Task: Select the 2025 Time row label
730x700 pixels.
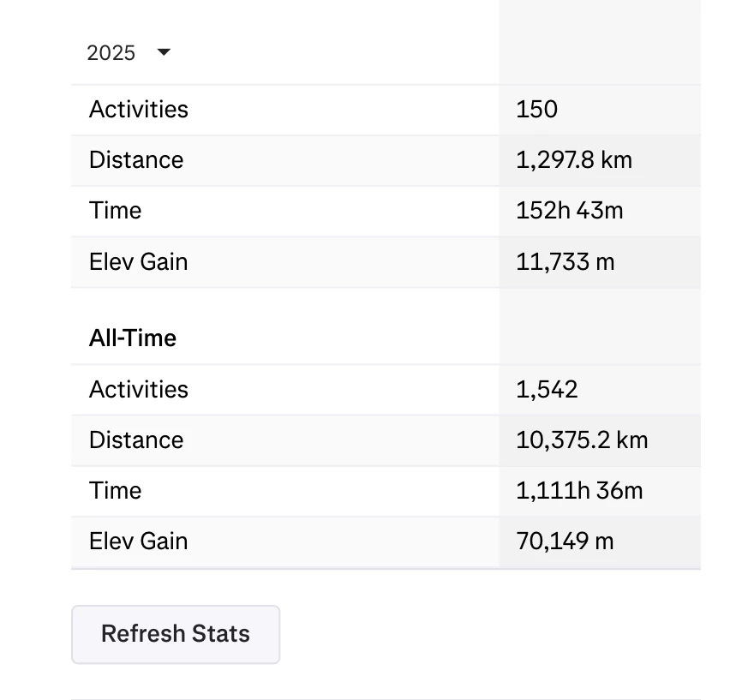Action: 115,211
